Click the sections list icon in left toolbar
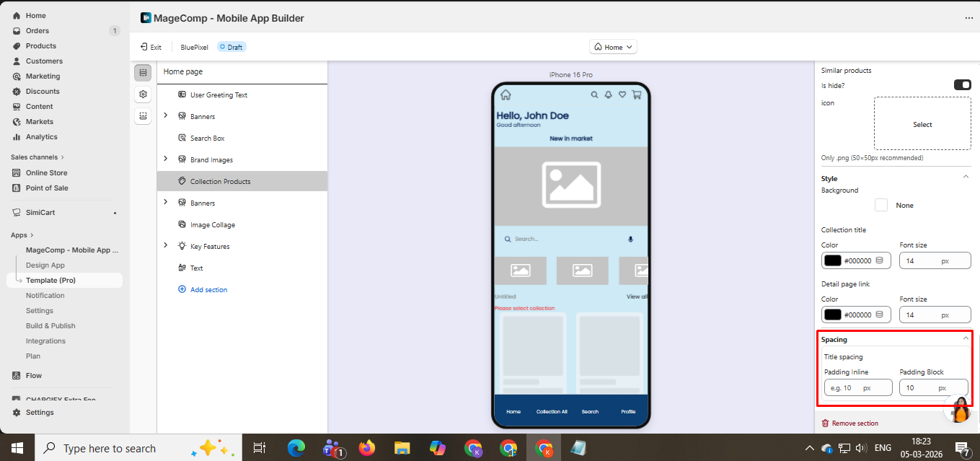980x461 pixels. [143, 73]
